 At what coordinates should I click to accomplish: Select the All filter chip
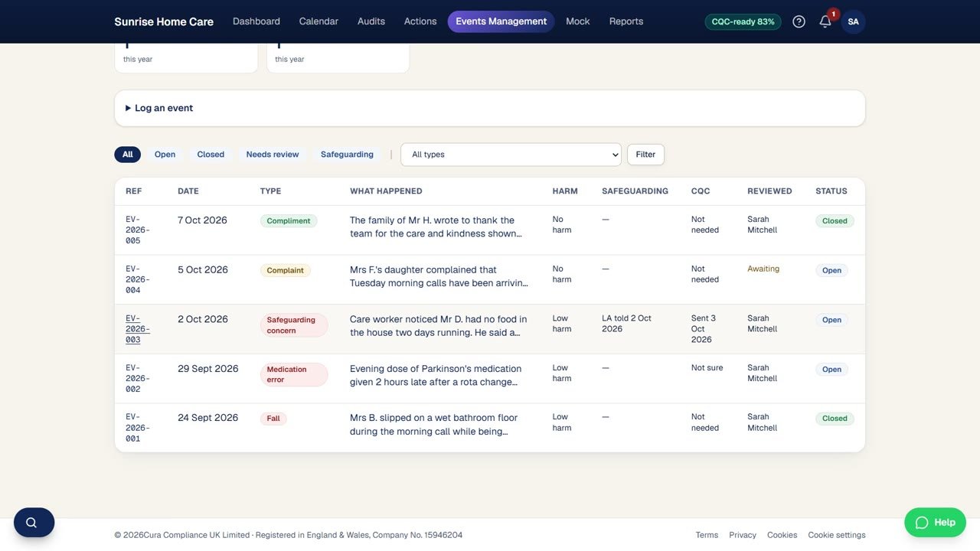point(128,155)
